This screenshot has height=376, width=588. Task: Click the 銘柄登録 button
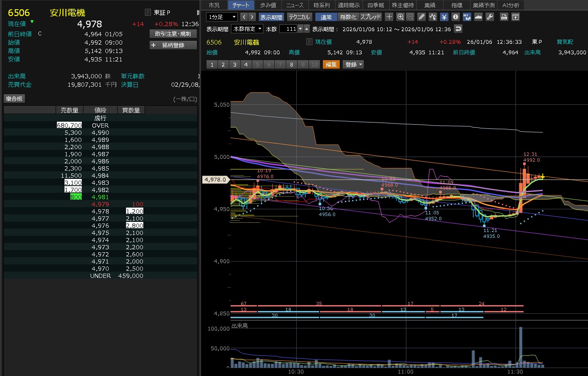click(173, 45)
